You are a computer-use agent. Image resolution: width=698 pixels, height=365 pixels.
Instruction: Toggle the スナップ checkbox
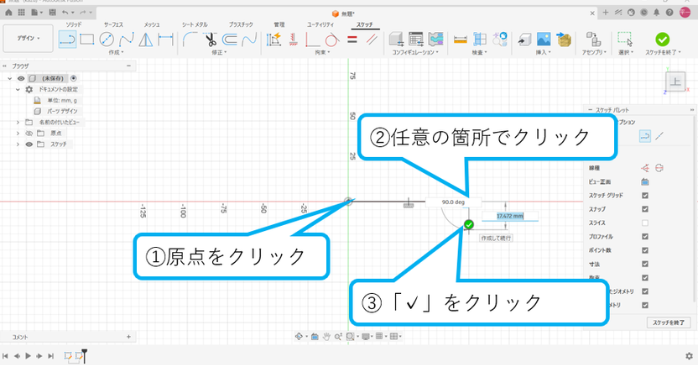[645, 209]
